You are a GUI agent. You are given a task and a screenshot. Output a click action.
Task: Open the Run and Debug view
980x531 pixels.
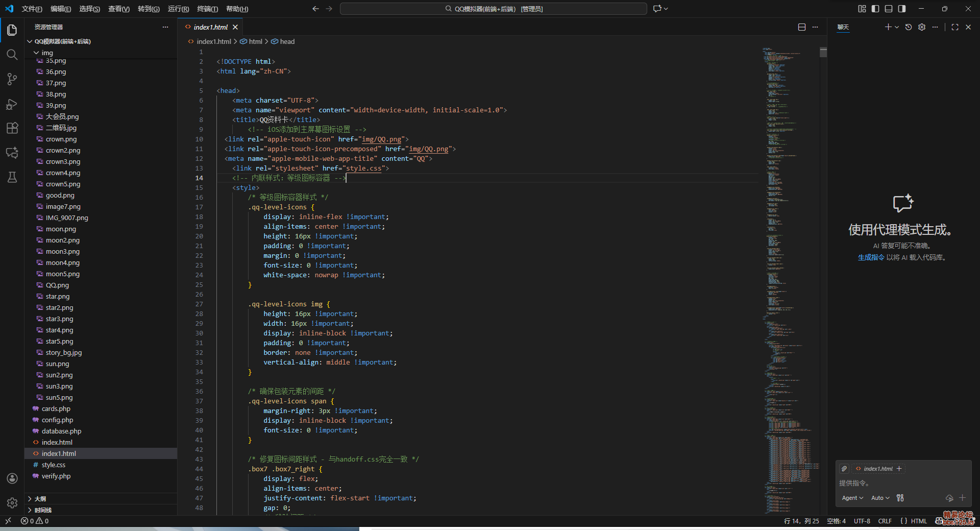(12, 104)
